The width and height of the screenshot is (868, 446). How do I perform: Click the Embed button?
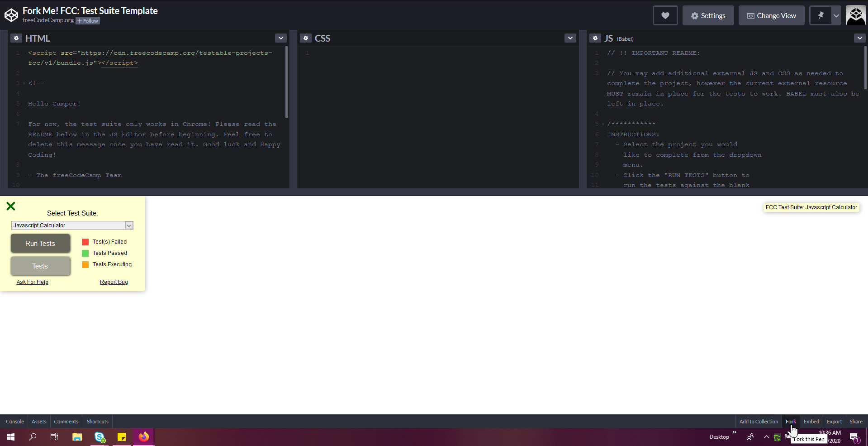811,422
